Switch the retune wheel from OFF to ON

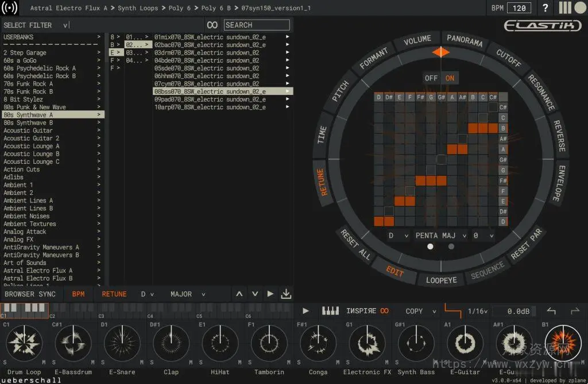(x=450, y=78)
